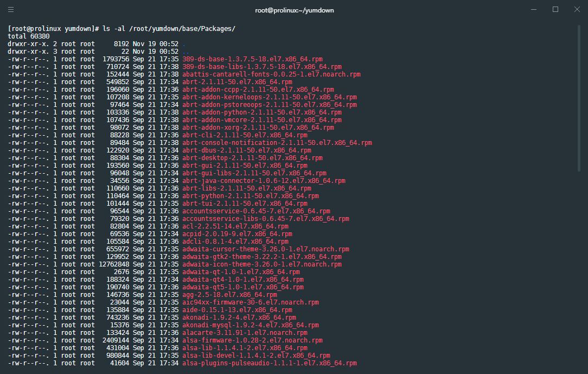The height and width of the screenshot is (374, 588).
Task: Click the 'total 60380' line
Action: (29, 36)
